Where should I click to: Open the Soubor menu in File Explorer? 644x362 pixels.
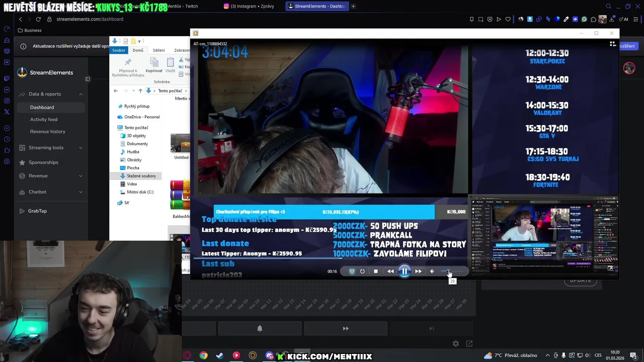coord(119,50)
